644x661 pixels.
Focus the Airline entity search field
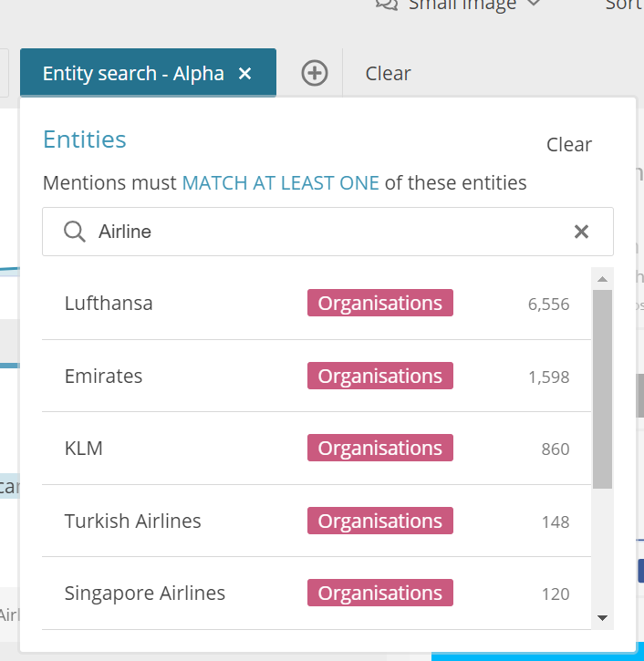(x=327, y=232)
